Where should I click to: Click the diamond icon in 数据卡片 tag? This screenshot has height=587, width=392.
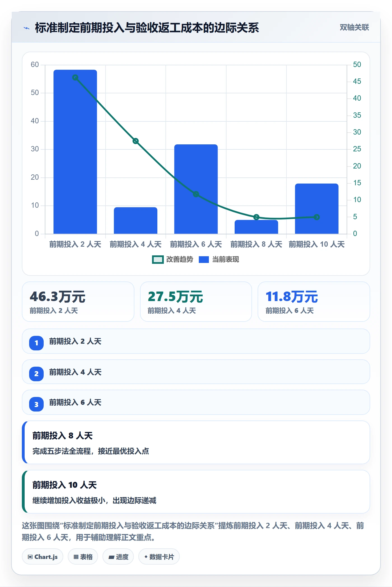point(146,557)
